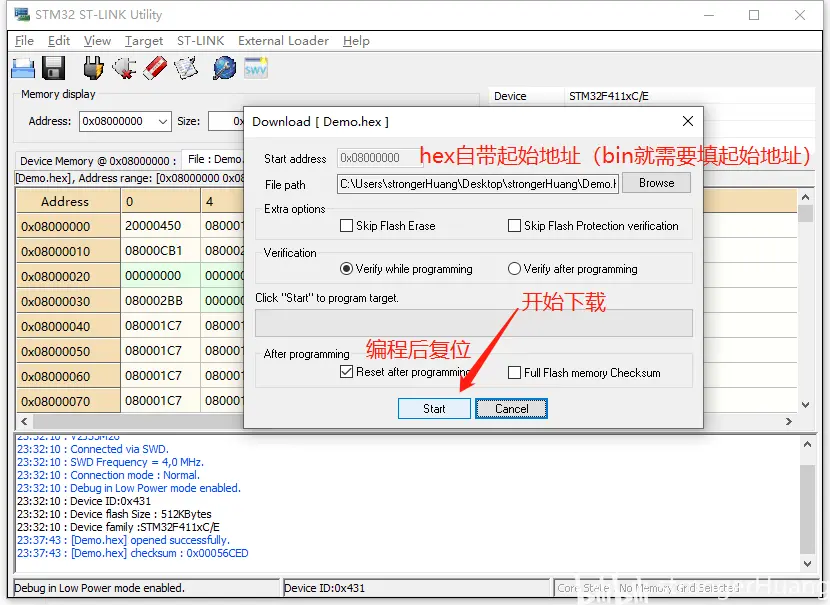Screen dimensions: 830x605
Task: Click the log panel scrollbar thumb
Action: (x=807, y=509)
